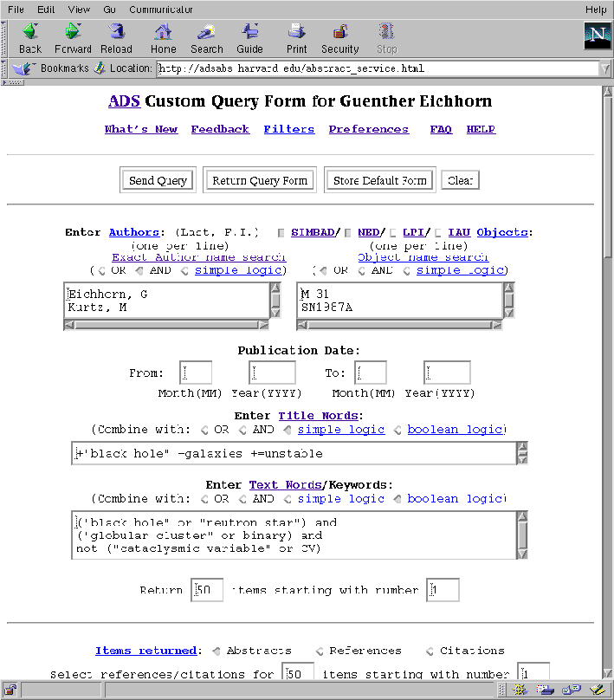This screenshot has height=700, width=614.
Task: Open the Go menu
Action: click(109, 10)
